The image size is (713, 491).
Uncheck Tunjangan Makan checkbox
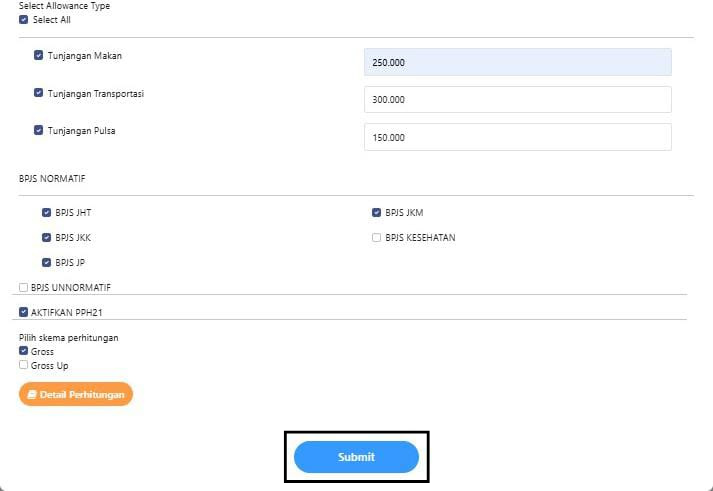point(38,56)
